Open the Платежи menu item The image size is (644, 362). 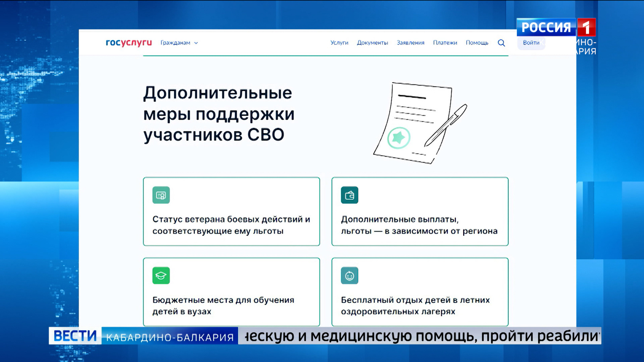click(445, 42)
